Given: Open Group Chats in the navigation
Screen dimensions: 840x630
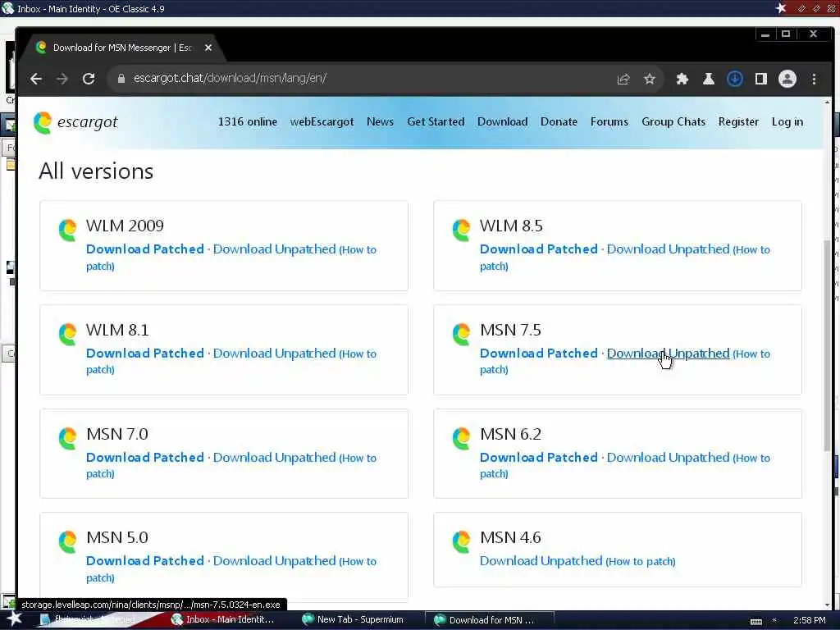Looking at the screenshot, I should [x=673, y=121].
